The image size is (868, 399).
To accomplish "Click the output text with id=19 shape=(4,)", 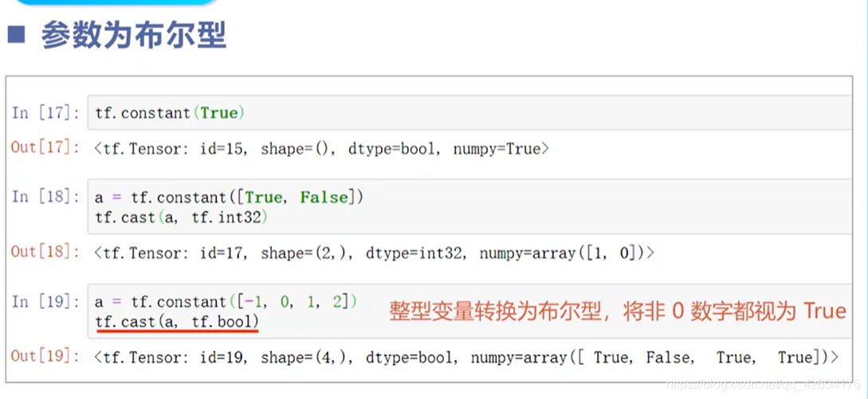I will [466, 358].
